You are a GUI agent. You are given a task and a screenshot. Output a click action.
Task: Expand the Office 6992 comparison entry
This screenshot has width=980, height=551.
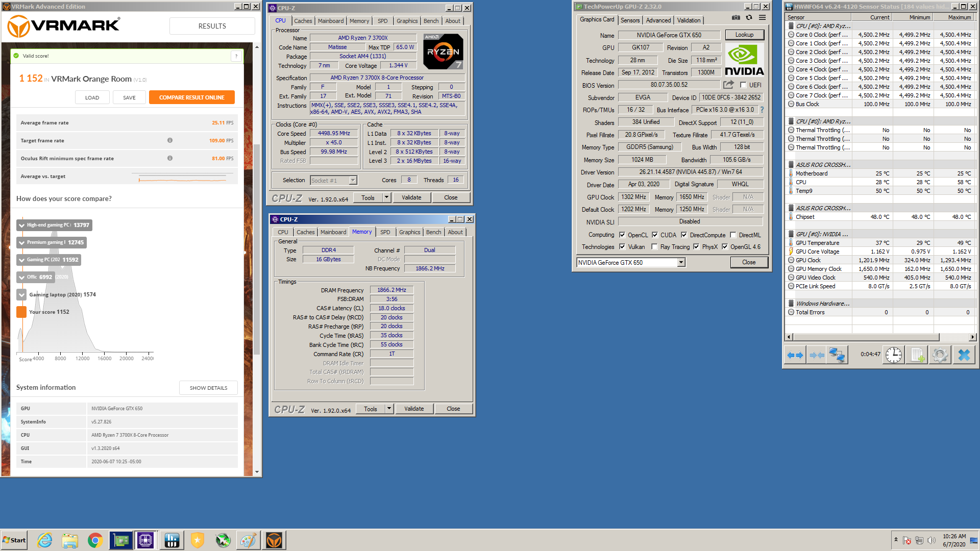(21, 278)
